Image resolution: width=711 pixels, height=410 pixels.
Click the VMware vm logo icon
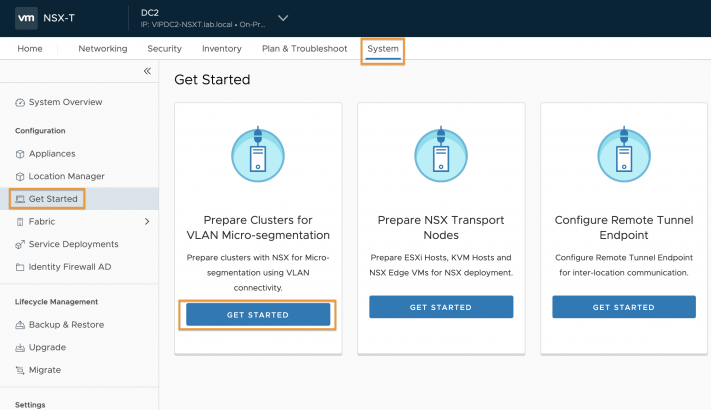pyautogui.click(x=26, y=18)
